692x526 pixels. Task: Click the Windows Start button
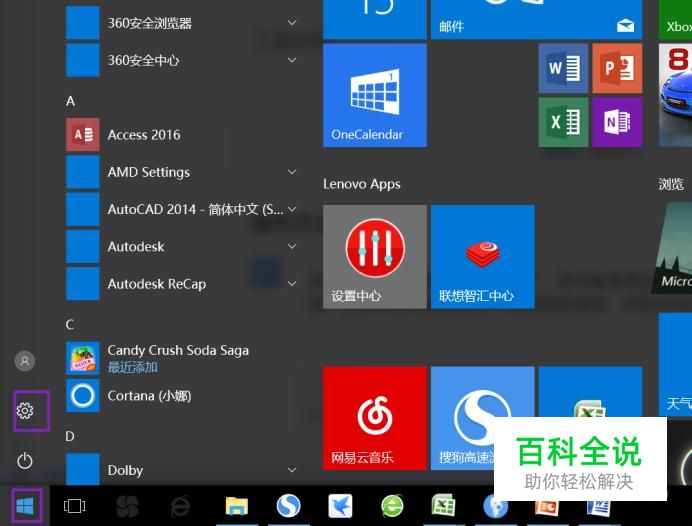(x=25, y=506)
